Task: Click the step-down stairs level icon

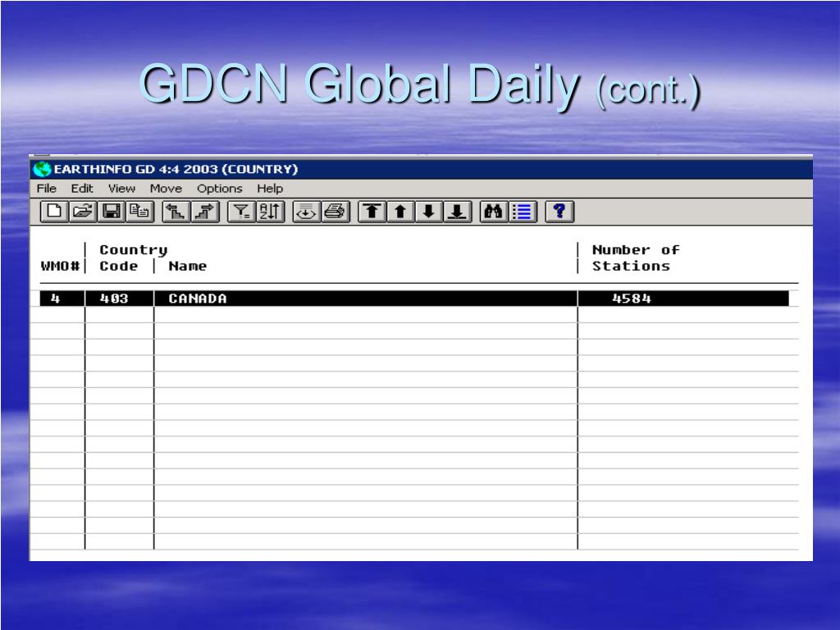Action: tap(204, 211)
